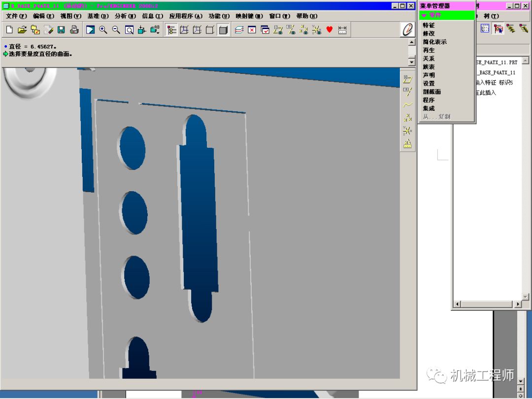Click the measure distance ruler icon
532x399 pixels.
click(342, 30)
